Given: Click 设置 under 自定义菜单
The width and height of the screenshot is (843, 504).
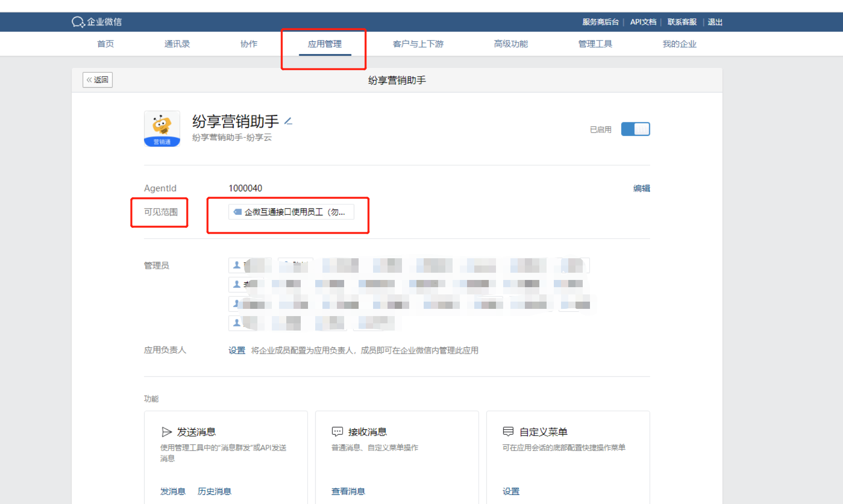Looking at the screenshot, I should [511, 491].
